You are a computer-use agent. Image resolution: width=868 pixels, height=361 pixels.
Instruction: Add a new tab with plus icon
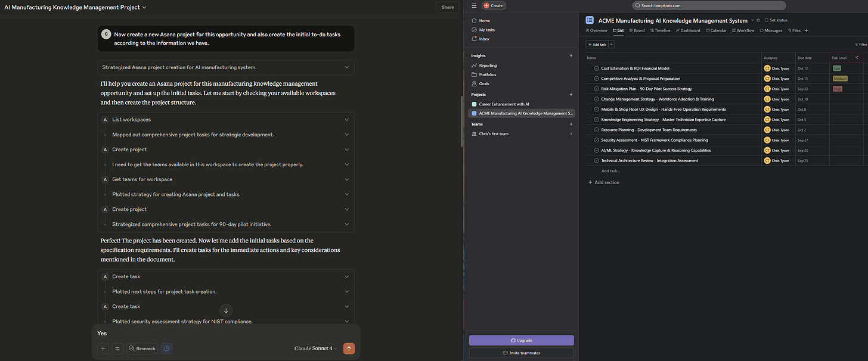[807, 30]
